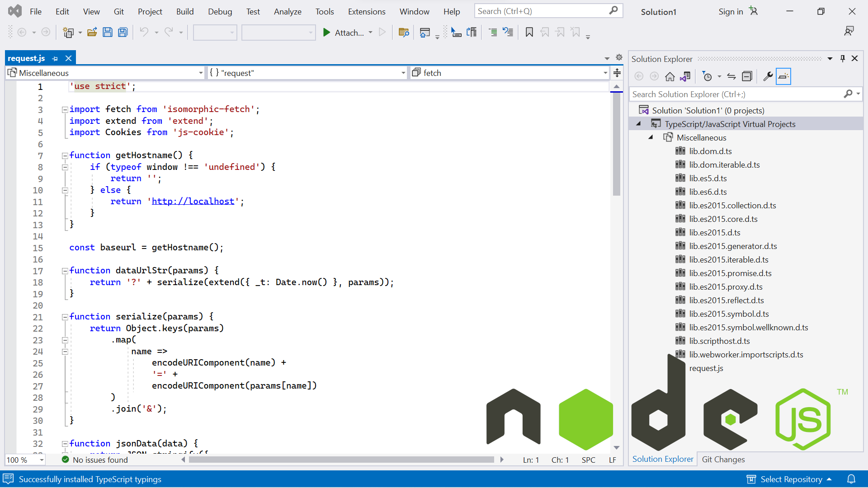Click the No issues found indicator
Screen dimensions: 868x488
coord(94,460)
